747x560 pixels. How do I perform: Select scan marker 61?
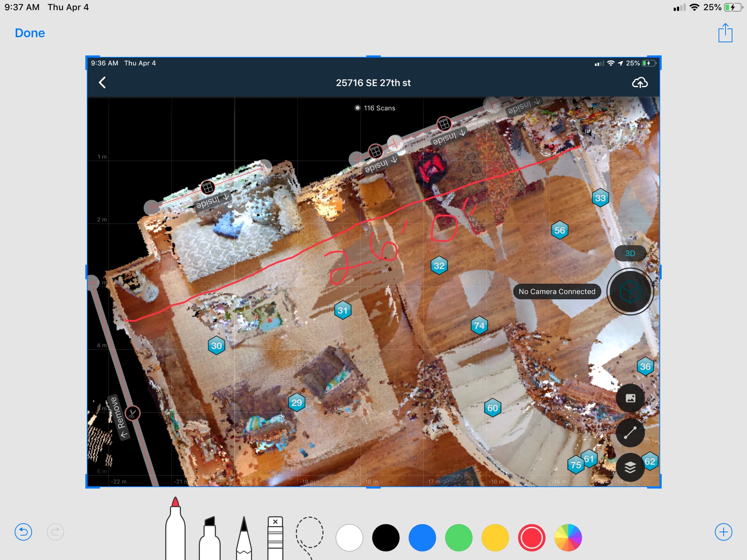tap(590, 459)
